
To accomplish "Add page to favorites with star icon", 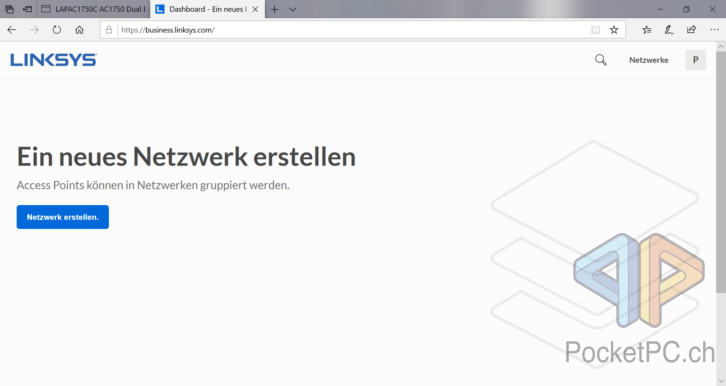I will (x=614, y=30).
